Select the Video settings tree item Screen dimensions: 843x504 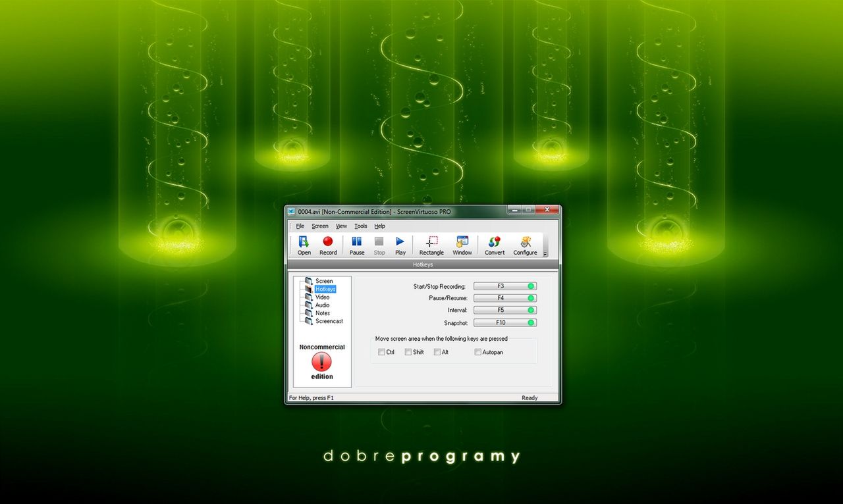point(322,297)
